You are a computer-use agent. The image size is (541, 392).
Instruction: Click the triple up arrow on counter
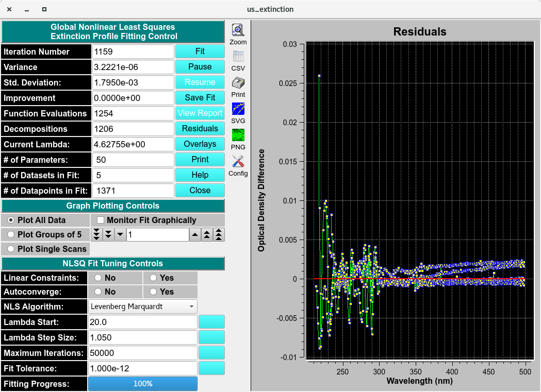coord(219,235)
